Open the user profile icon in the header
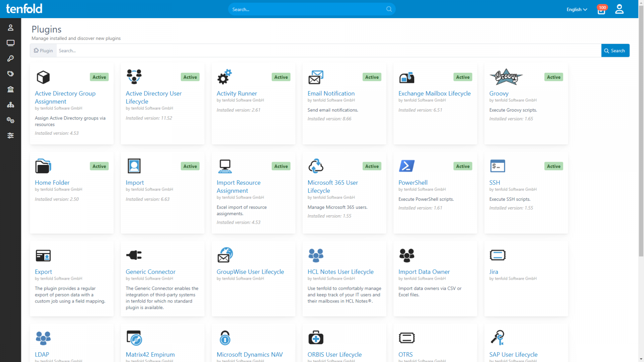 619,9
